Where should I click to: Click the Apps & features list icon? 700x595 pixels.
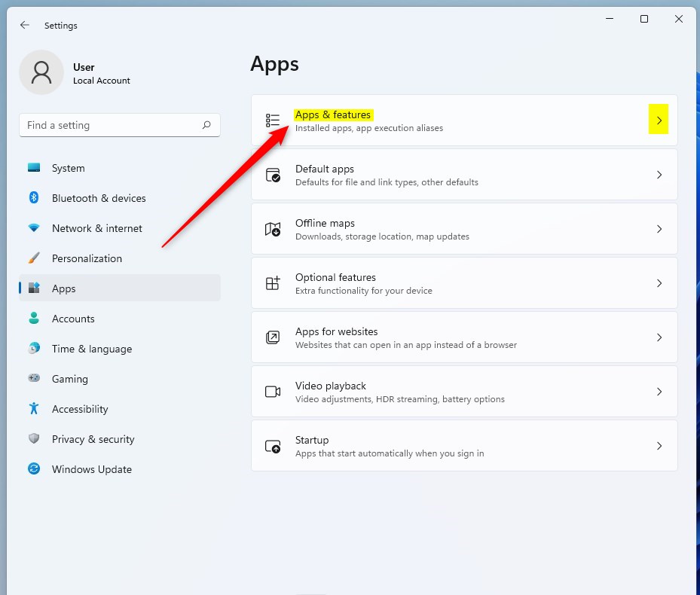click(x=272, y=119)
